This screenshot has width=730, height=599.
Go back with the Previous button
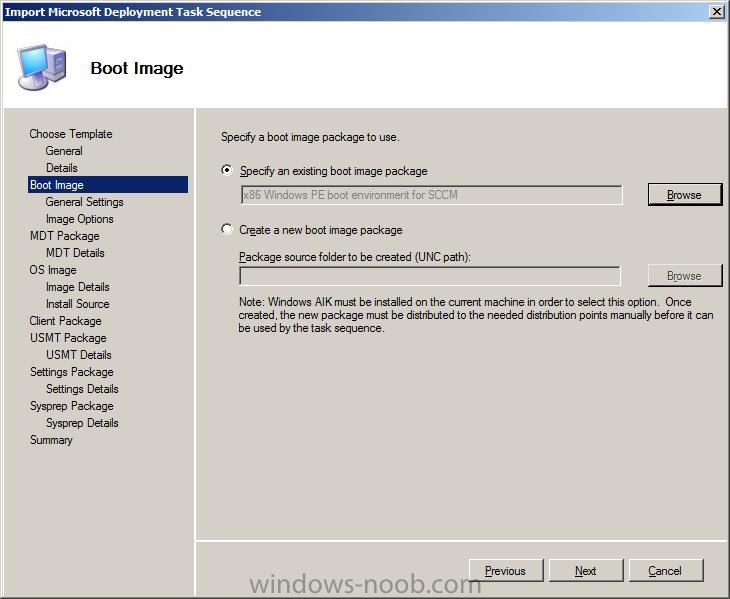coord(506,570)
